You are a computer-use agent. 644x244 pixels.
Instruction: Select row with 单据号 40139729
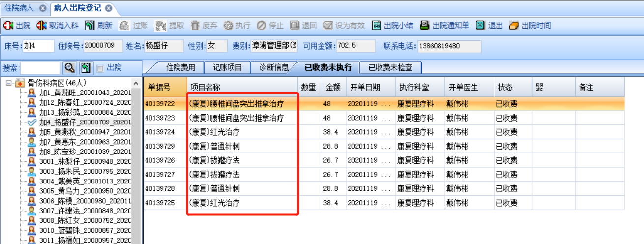(384, 146)
